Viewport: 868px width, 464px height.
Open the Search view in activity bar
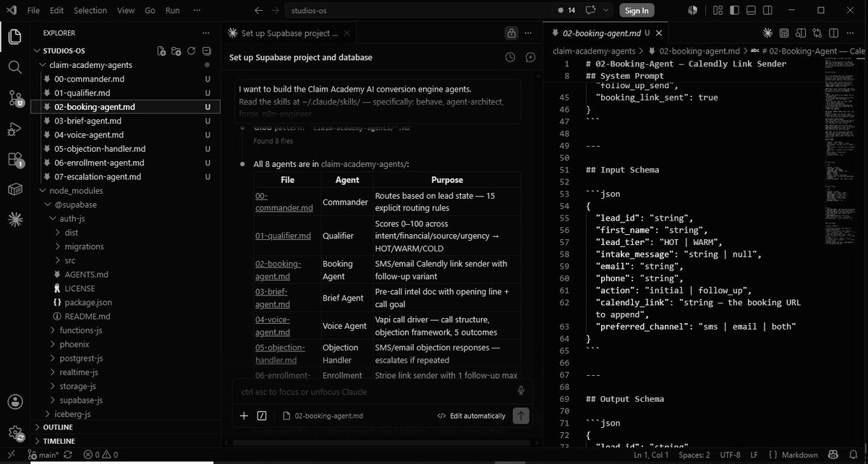tap(15, 66)
